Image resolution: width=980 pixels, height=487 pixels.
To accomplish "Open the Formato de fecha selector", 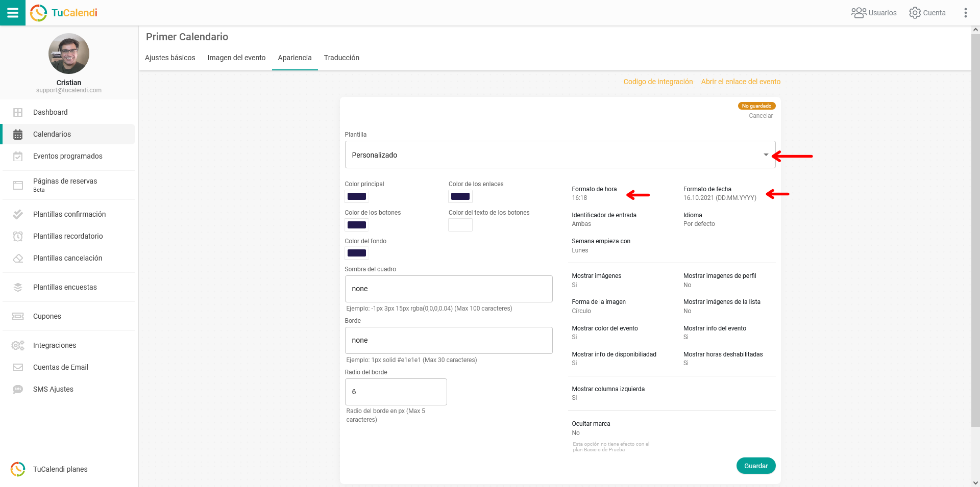I will [719, 193].
